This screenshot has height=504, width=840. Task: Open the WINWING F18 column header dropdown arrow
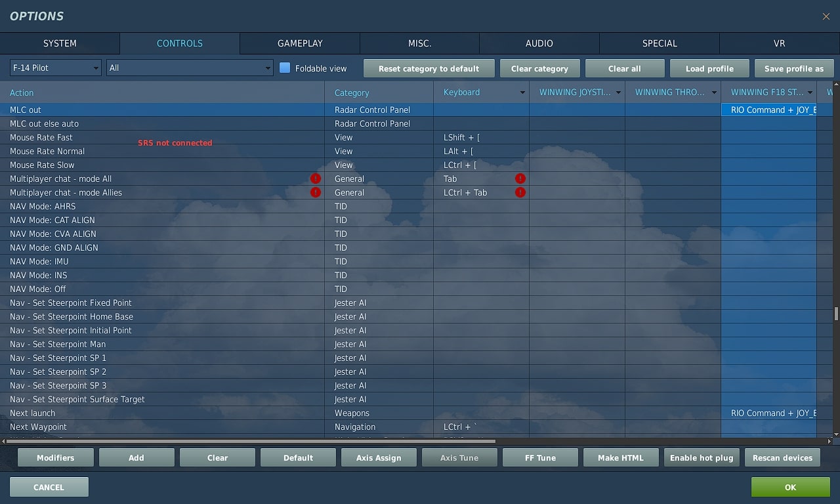810,93
